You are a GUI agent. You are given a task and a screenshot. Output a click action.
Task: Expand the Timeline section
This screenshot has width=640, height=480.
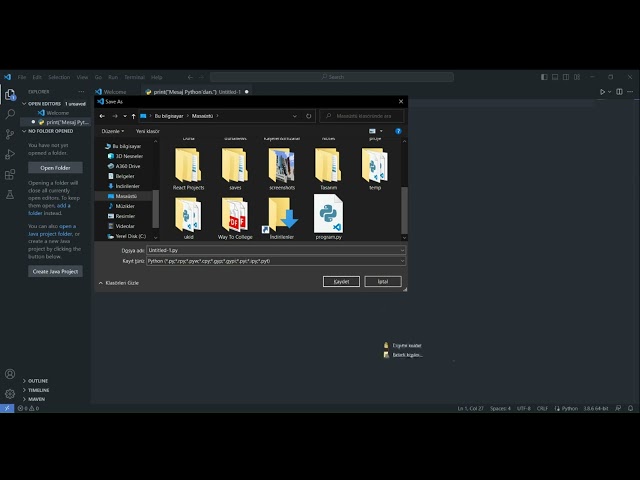coord(24,390)
